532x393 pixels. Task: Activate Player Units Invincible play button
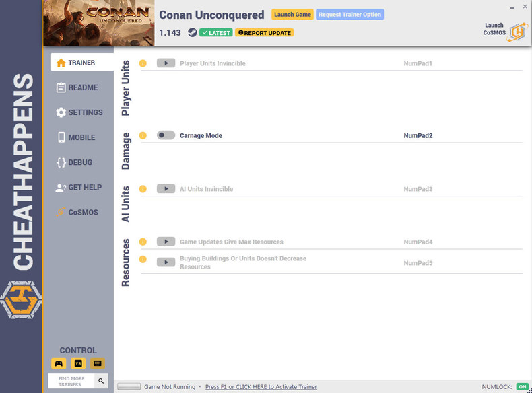point(166,63)
